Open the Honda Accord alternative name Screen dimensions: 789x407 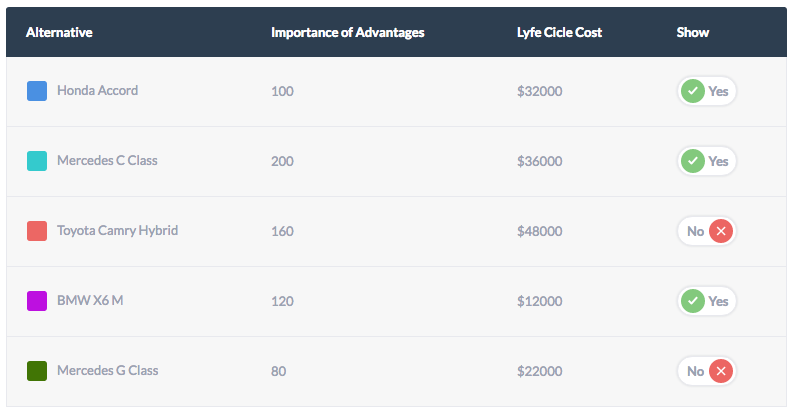pos(98,91)
